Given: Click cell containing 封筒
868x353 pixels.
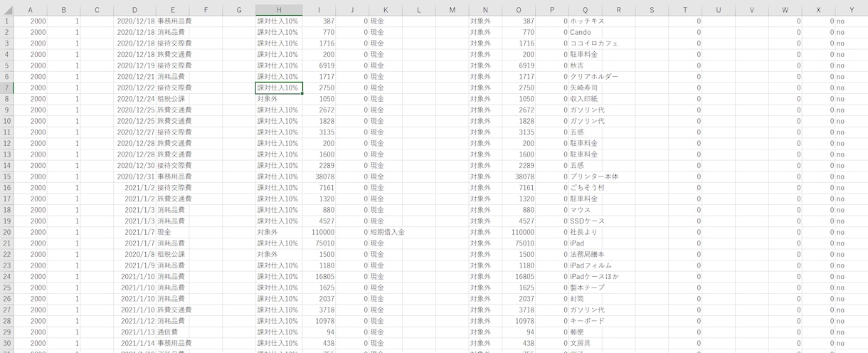Looking at the screenshot, I should [586, 299].
